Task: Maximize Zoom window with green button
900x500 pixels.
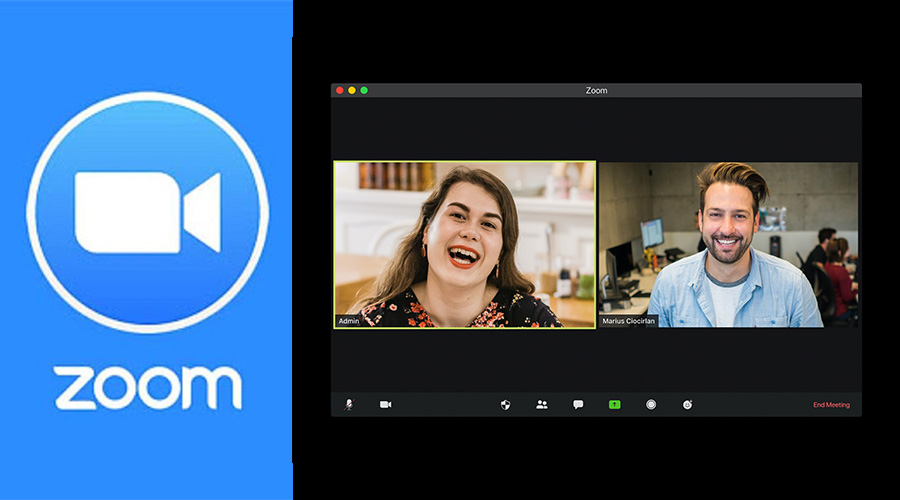Action: [364, 90]
